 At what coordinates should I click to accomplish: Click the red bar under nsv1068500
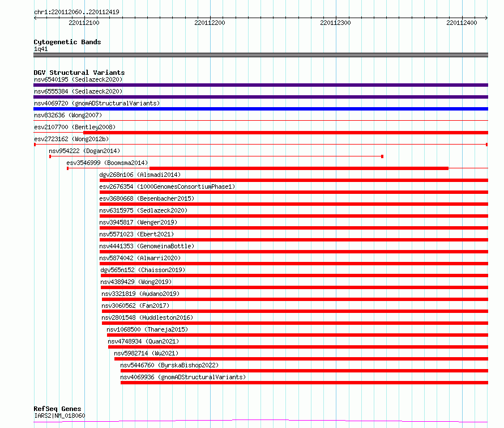(298, 335)
